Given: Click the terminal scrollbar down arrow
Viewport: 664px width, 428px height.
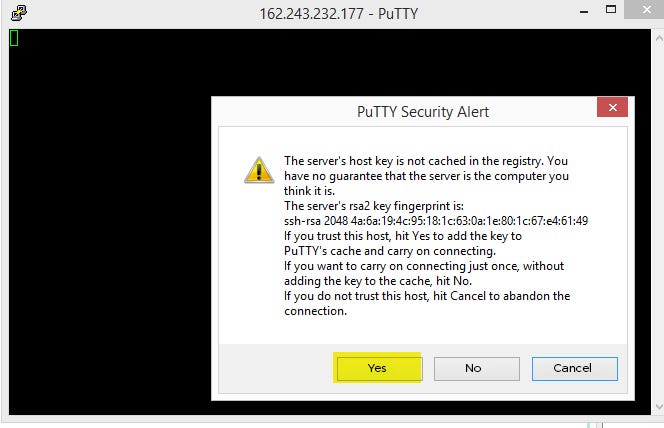Looking at the screenshot, I should (658, 406).
